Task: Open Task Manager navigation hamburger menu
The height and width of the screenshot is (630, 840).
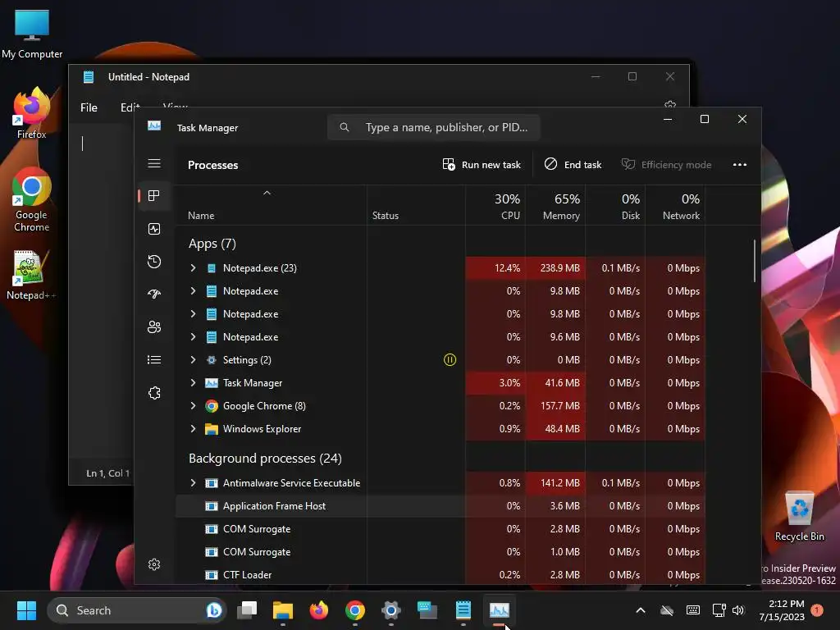Action: [154, 163]
